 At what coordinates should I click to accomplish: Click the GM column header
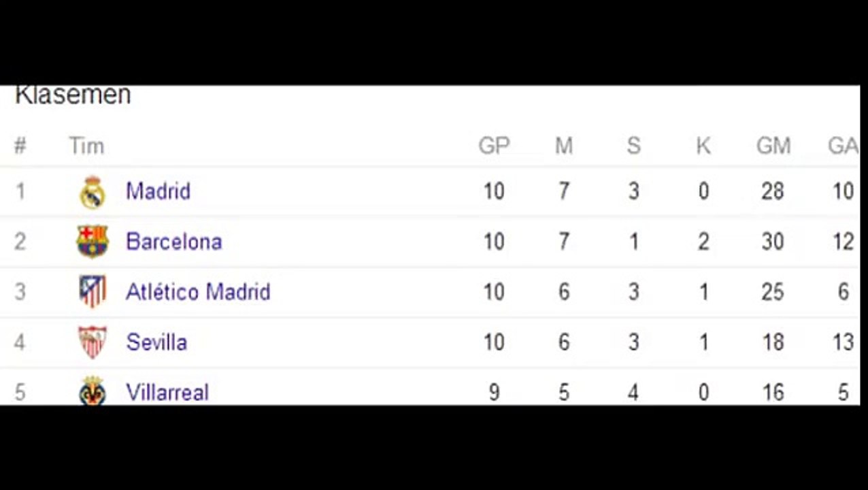tap(773, 146)
